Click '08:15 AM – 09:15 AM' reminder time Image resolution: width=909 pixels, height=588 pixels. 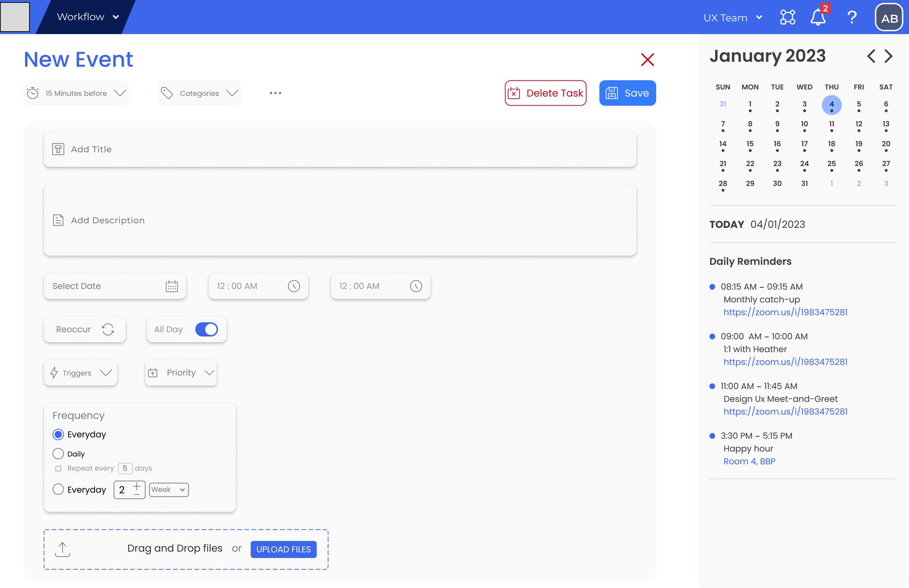pos(762,287)
